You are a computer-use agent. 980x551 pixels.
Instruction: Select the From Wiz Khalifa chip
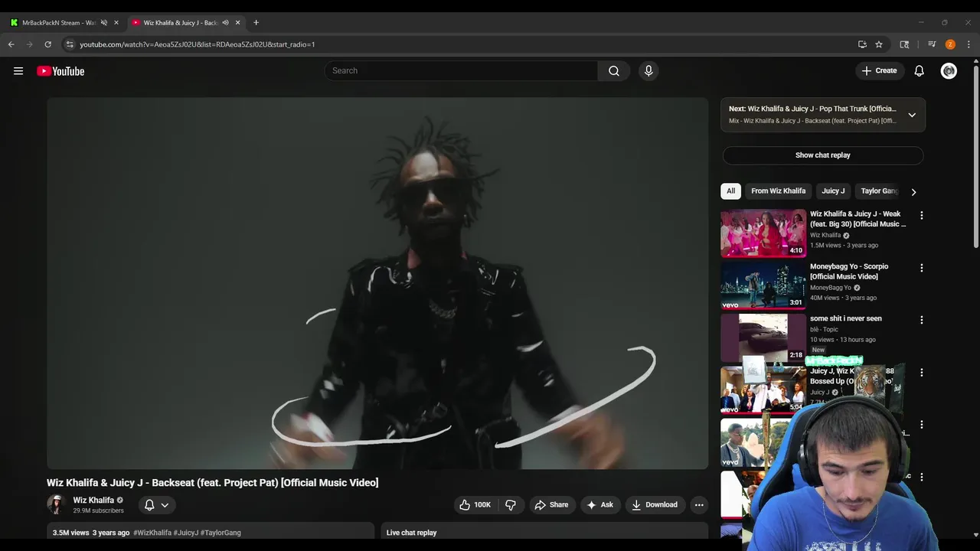pyautogui.click(x=779, y=191)
